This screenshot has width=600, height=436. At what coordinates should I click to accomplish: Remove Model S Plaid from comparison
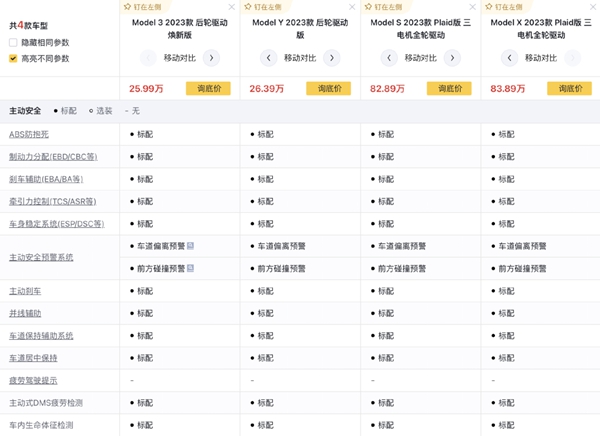[x=472, y=6]
